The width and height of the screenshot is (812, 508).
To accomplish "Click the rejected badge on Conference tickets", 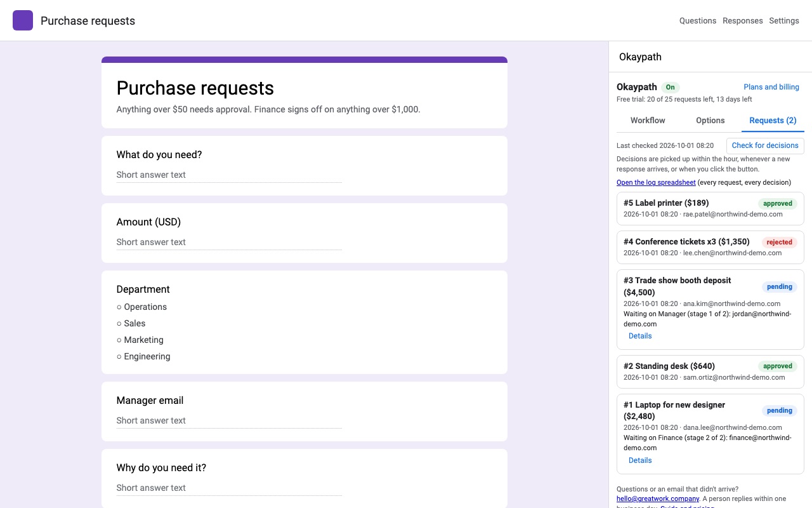I will tap(779, 242).
